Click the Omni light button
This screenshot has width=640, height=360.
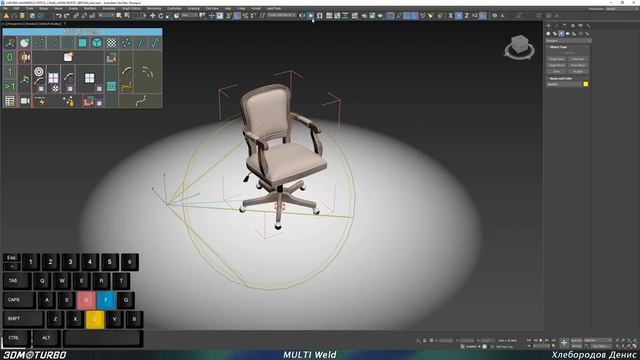556,71
